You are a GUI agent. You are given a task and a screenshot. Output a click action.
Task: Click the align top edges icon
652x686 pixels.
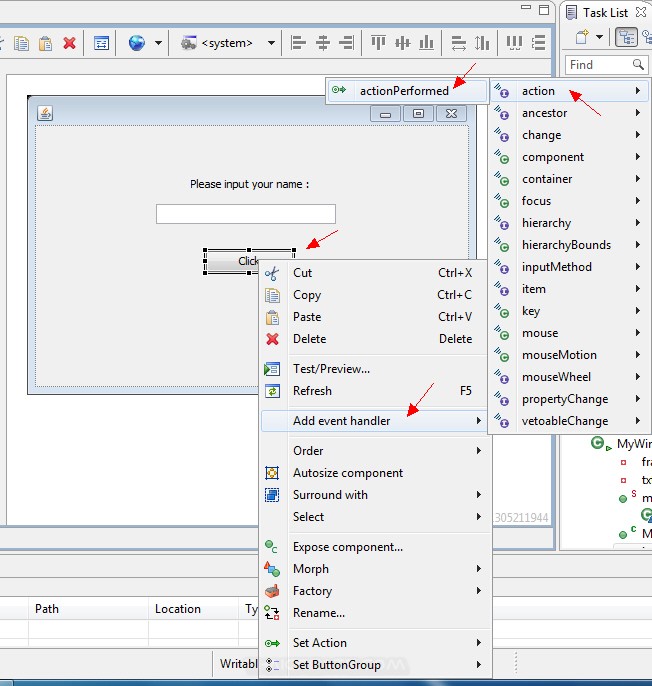[379, 43]
